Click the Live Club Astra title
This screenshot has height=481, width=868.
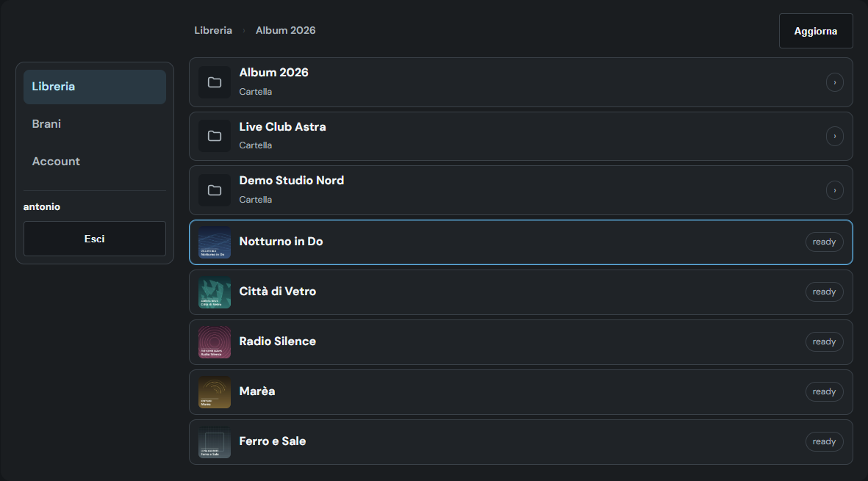pyautogui.click(x=282, y=126)
